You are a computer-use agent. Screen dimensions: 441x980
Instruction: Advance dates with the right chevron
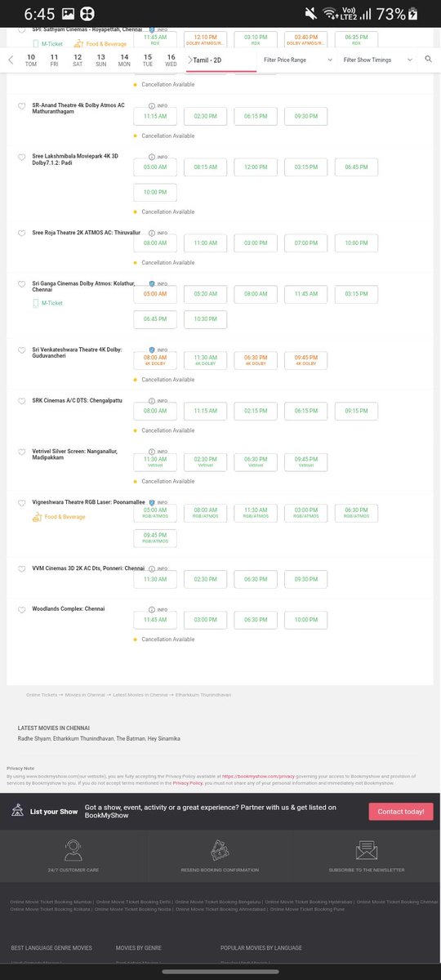(189, 60)
